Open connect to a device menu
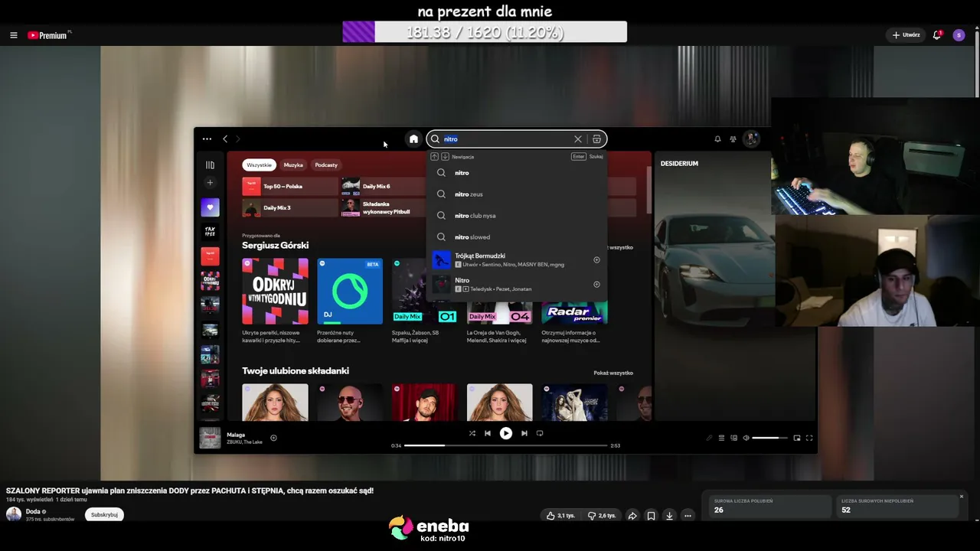The width and height of the screenshot is (980, 551). click(x=734, y=438)
